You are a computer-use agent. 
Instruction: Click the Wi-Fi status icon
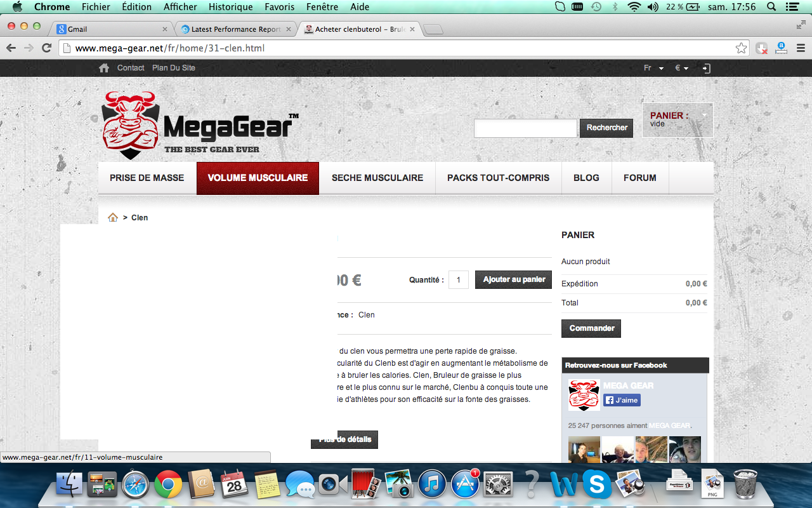(634, 7)
